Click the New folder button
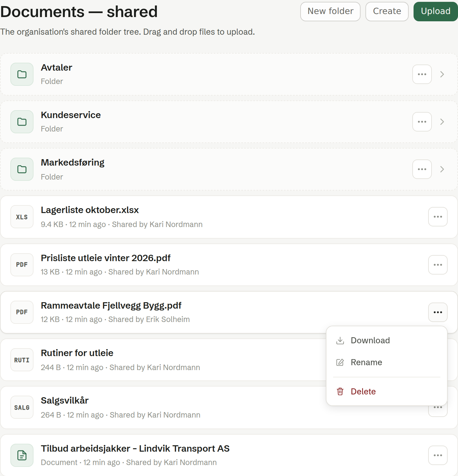Screen dimensions: 458x476 (x=330, y=12)
